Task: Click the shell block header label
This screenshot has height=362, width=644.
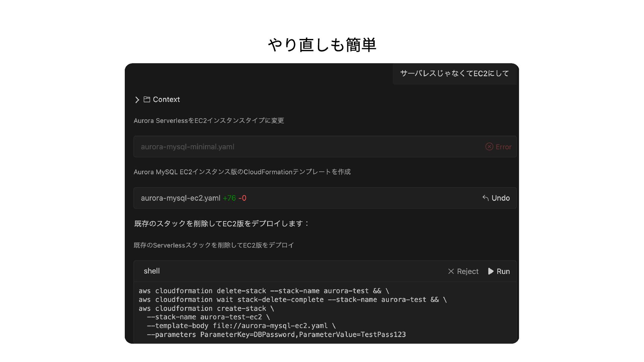Action: pyautogui.click(x=152, y=271)
